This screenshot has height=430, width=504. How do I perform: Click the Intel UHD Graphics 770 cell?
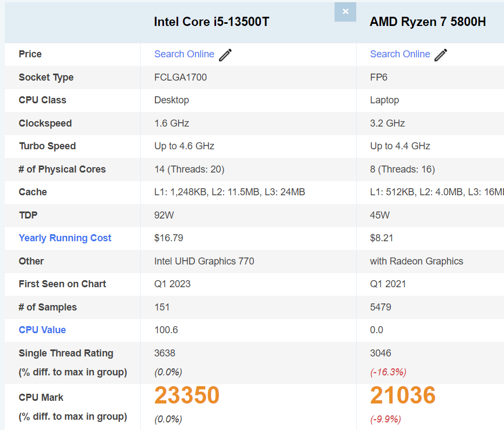[204, 261]
